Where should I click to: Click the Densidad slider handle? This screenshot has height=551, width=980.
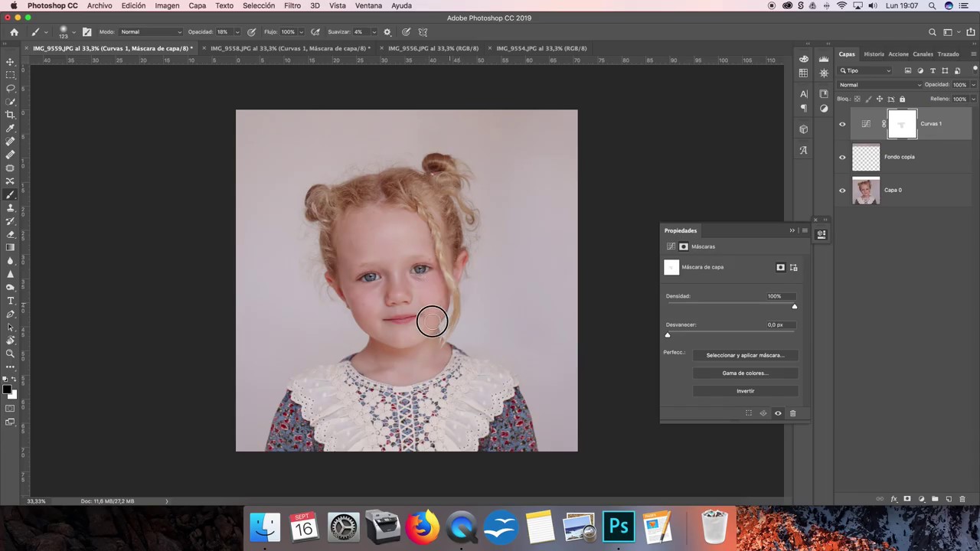click(x=794, y=306)
